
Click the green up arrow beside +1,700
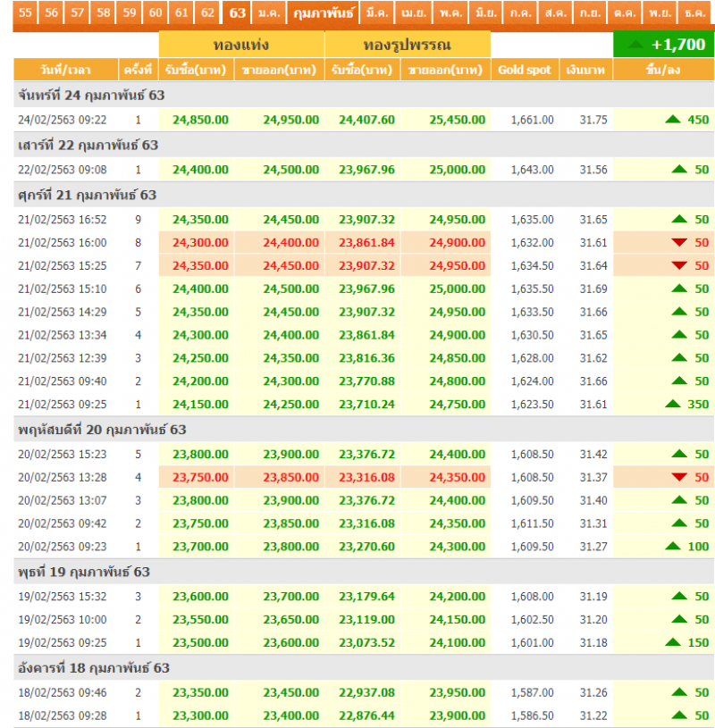(x=636, y=44)
